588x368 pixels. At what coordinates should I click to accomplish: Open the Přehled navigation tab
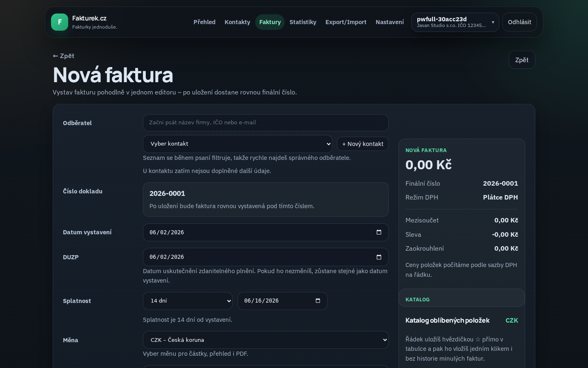coord(205,22)
